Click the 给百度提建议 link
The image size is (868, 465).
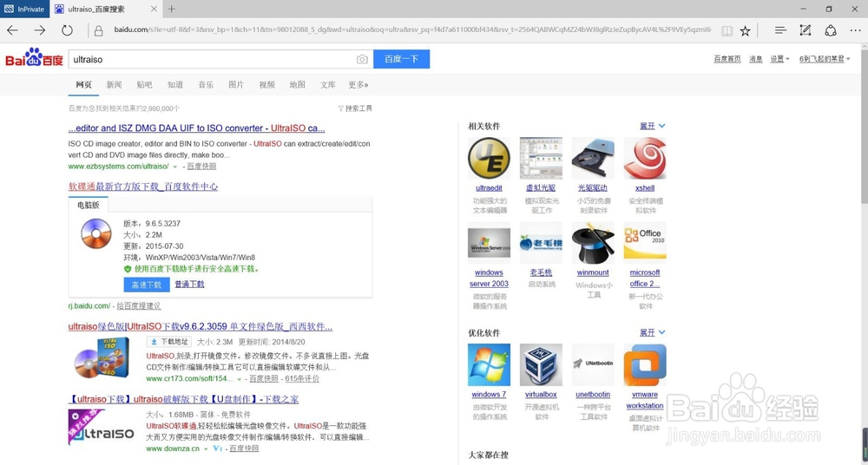pyautogui.click(x=138, y=305)
